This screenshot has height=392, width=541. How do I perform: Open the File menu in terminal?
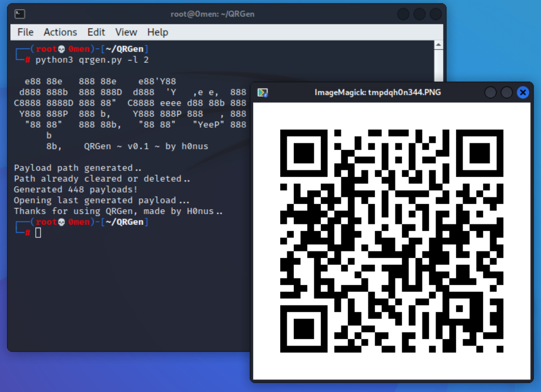(25, 32)
